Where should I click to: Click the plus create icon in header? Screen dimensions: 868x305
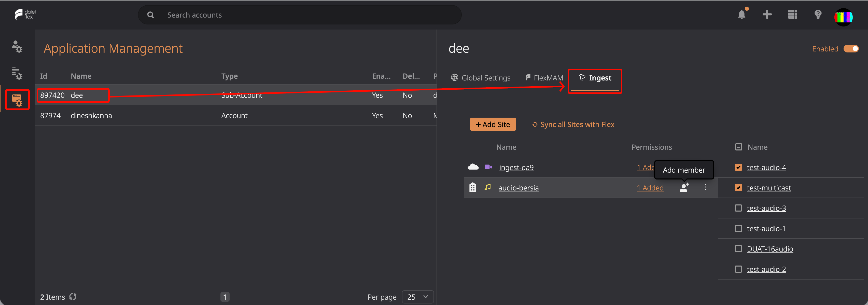pyautogui.click(x=767, y=15)
